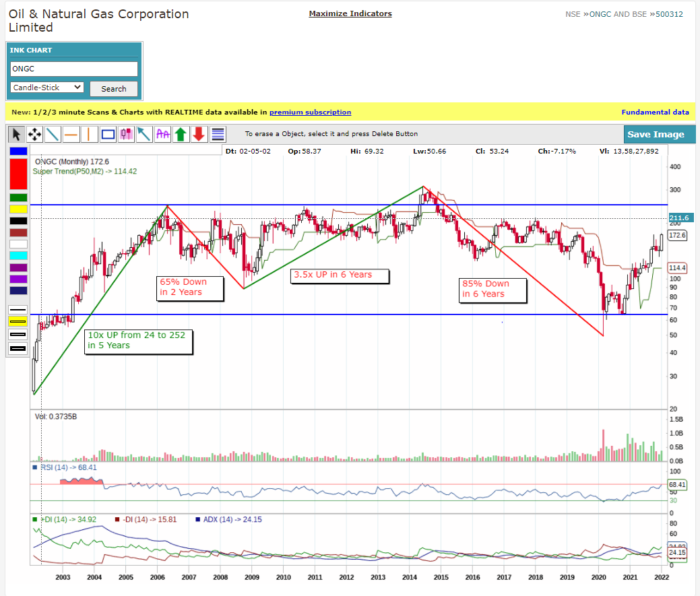This screenshot has height=596, width=700.
Task: Pick the navy color swatch
Action: (18, 291)
